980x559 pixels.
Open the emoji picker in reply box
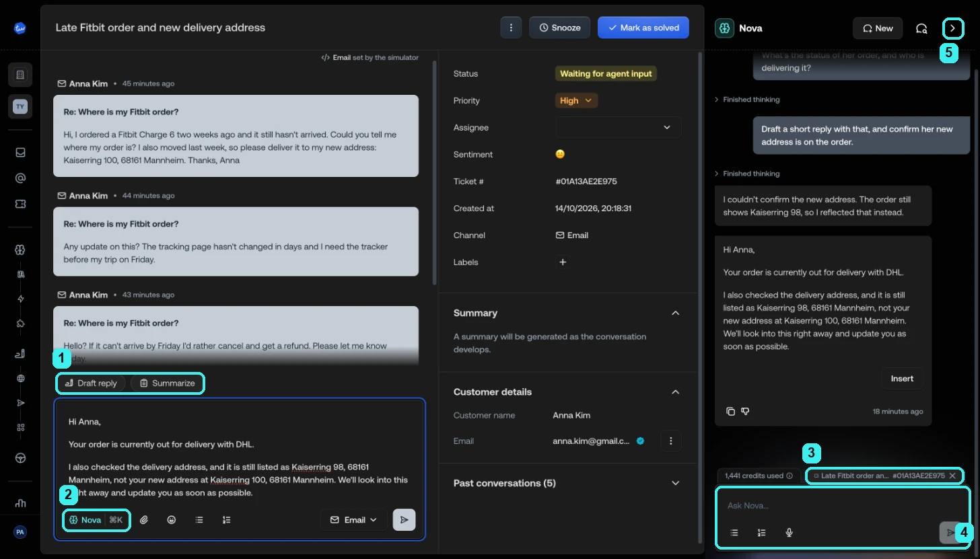tap(172, 520)
